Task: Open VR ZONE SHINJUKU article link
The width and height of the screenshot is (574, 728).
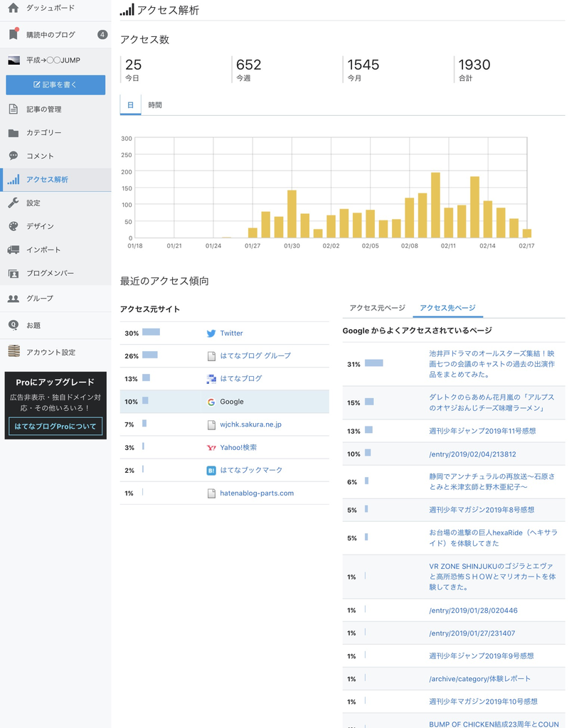Action: pos(492,577)
